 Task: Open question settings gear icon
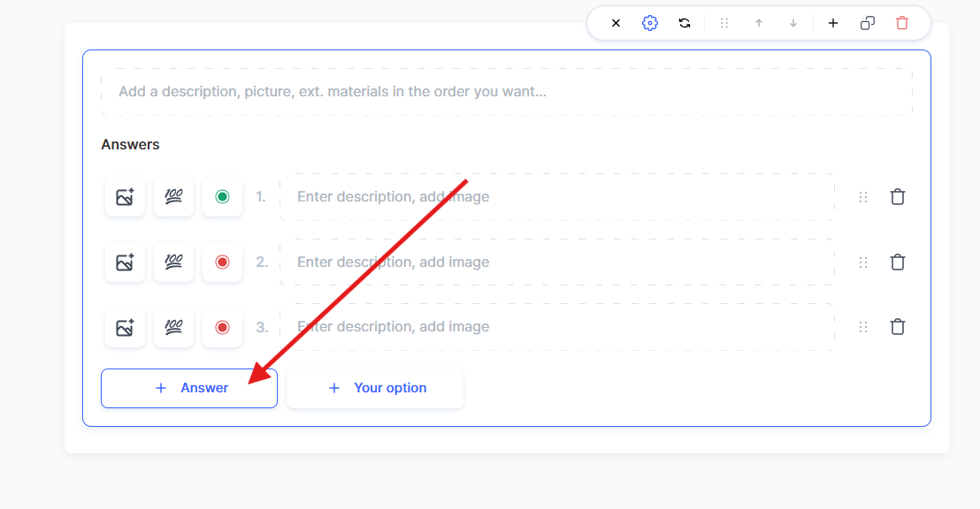click(x=650, y=23)
